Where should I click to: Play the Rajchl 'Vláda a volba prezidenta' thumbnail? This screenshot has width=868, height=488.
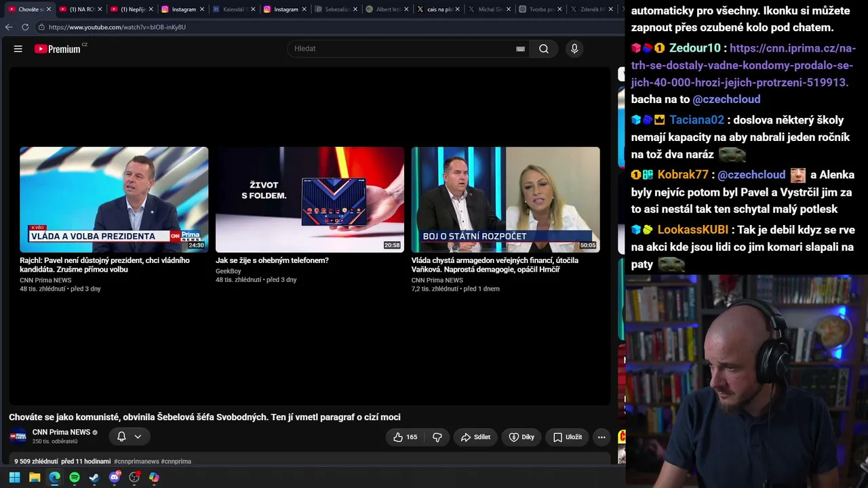(114, 200)
